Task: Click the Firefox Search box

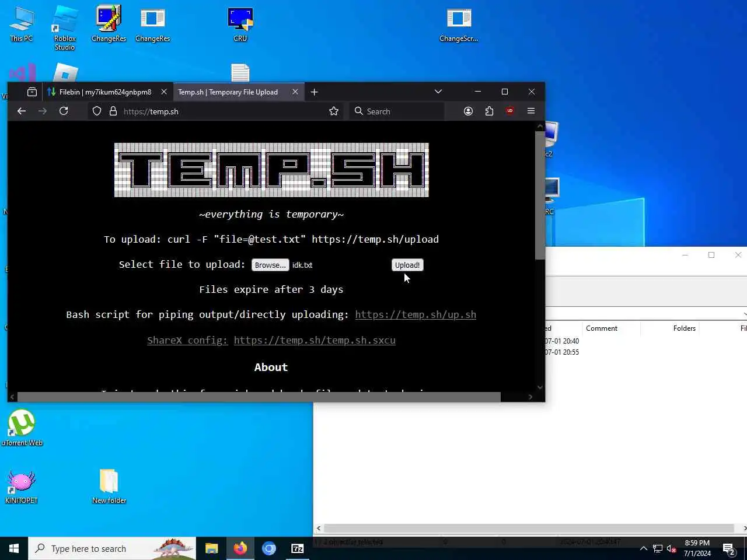Action: [397, 111]
